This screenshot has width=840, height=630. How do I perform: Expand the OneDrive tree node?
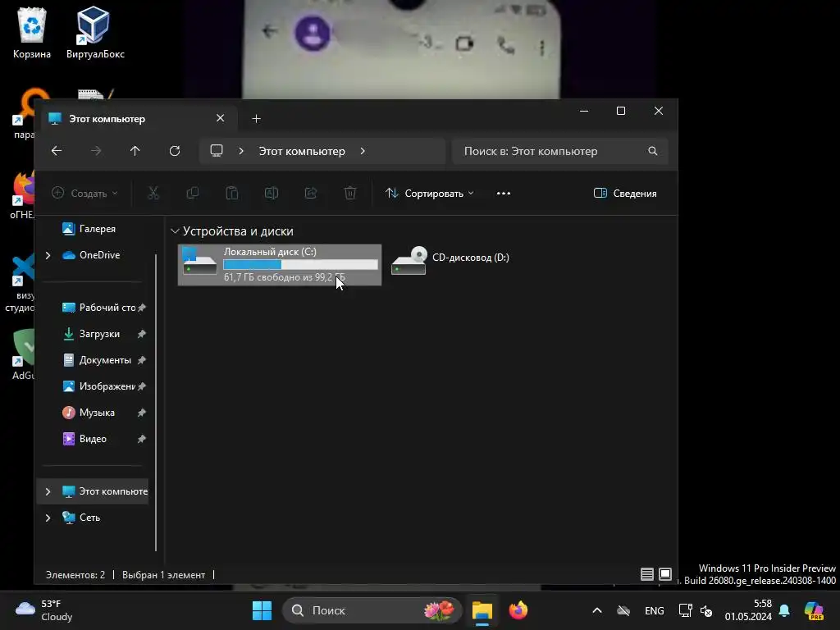click(48, 255)
